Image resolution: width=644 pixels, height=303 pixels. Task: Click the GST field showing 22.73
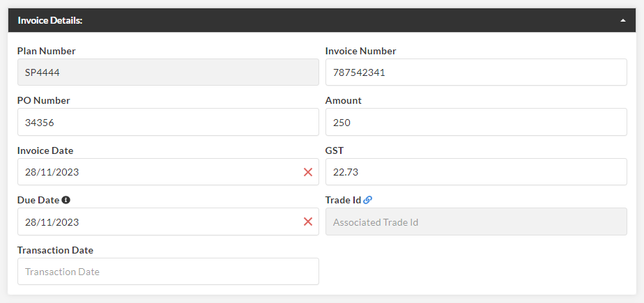pyautogui.click(x=476, y=171)
